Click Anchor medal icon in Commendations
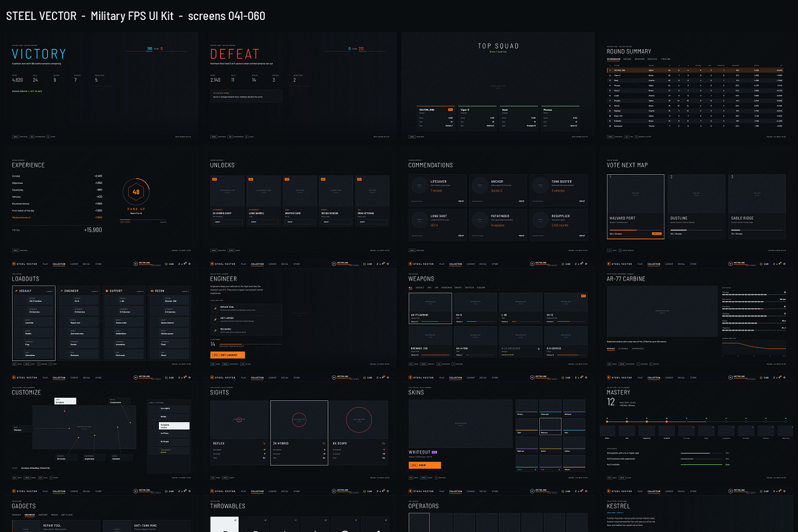Viewport: 798px width, 532px height. (480, 186)
